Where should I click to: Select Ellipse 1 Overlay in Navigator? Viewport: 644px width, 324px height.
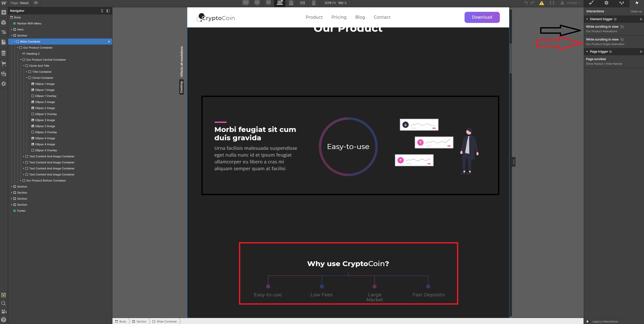pos(46,96)
